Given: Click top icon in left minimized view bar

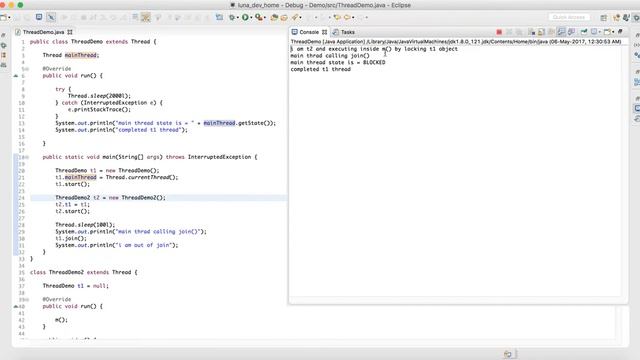Looking at the screenshot, I should point(4,36).
